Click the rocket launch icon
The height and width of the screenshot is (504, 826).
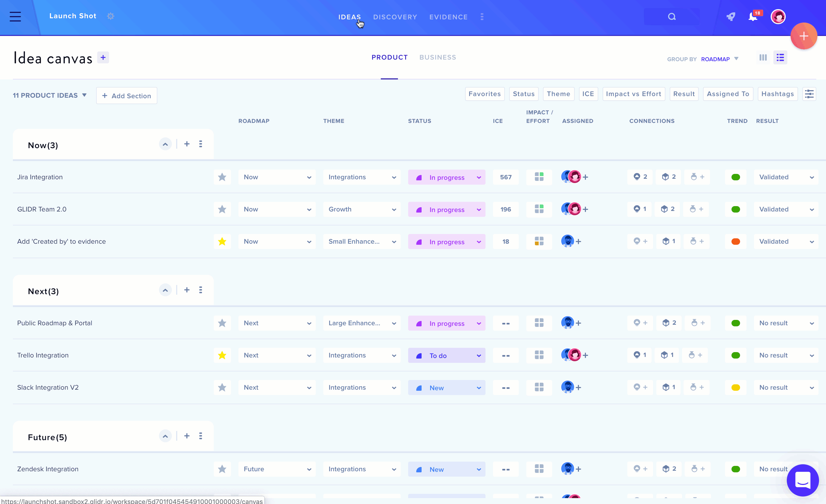[x=731, y=16]
